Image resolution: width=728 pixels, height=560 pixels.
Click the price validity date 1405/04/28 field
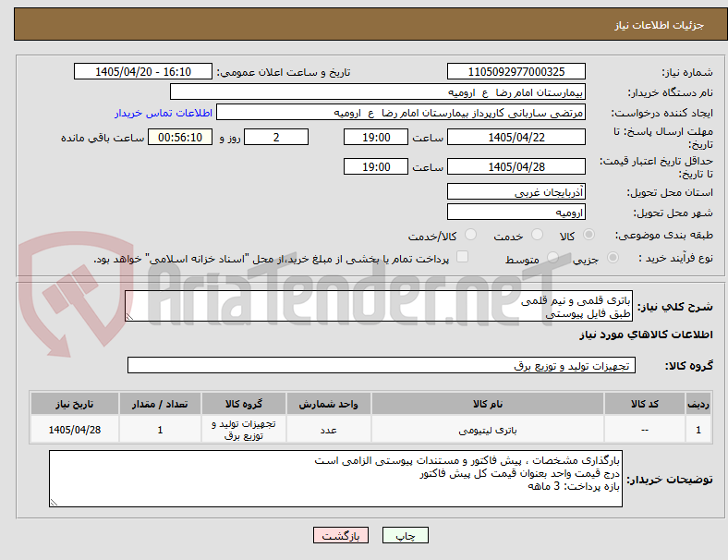(516, 166)
